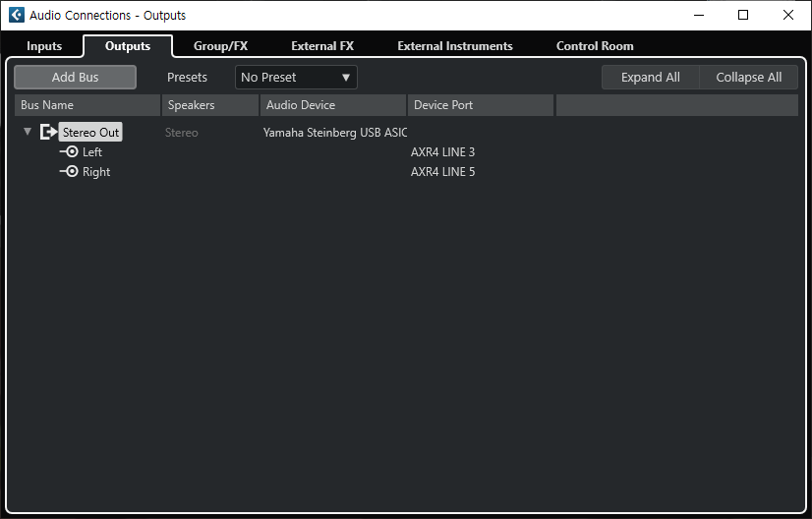Collapse the Stereo Out bus tree

[28, 132]
